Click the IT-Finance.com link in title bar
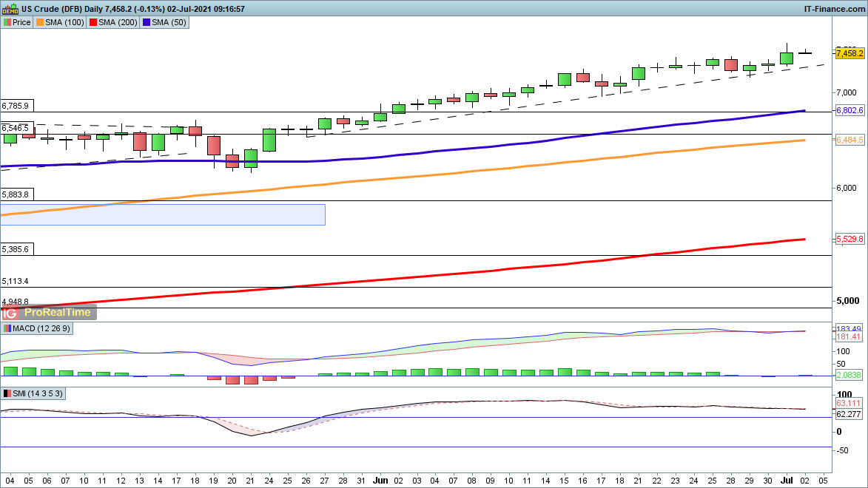This screenshot has width=868, height=488. (834, 9)
